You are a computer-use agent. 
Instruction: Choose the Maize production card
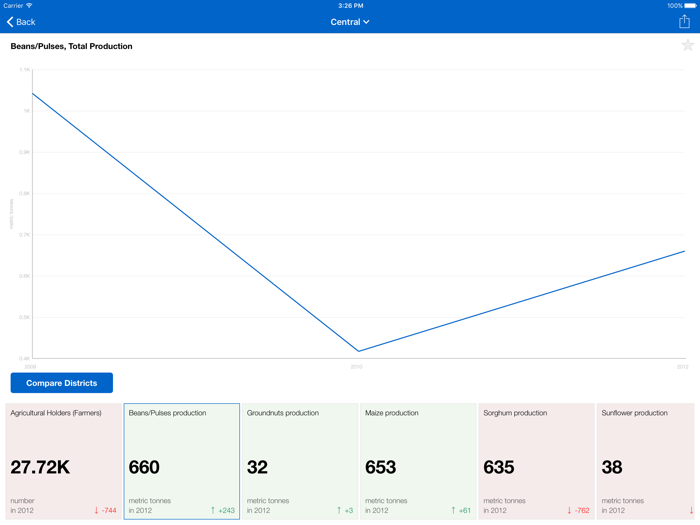[418, 461]
